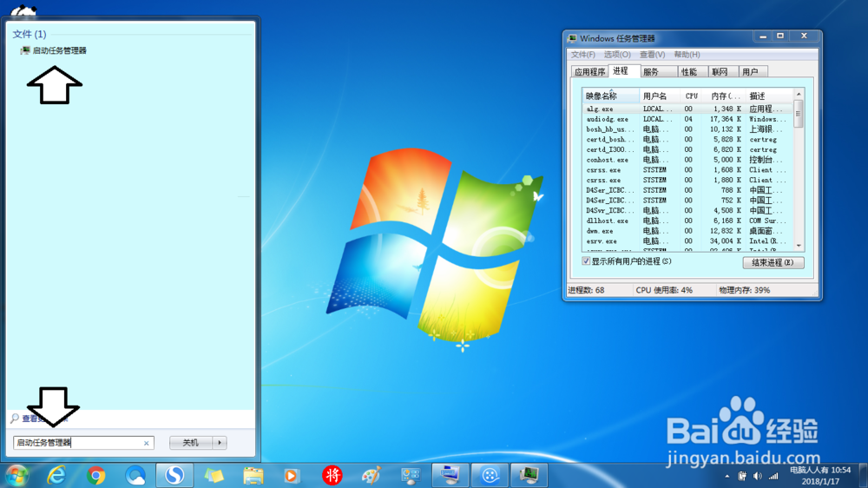Open the Sogou browser taskbar icon
The image size is (868, 488).
point(174,475)
